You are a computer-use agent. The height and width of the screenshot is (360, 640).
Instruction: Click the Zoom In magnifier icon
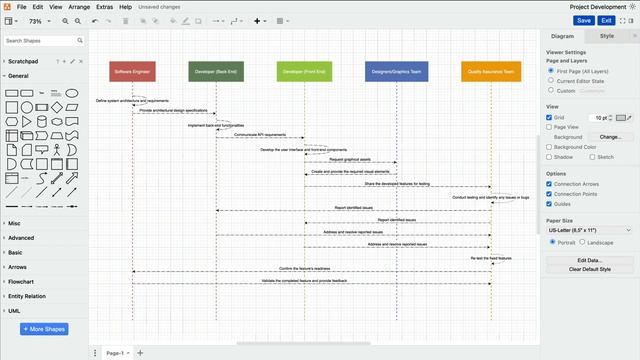pos(65,21)
